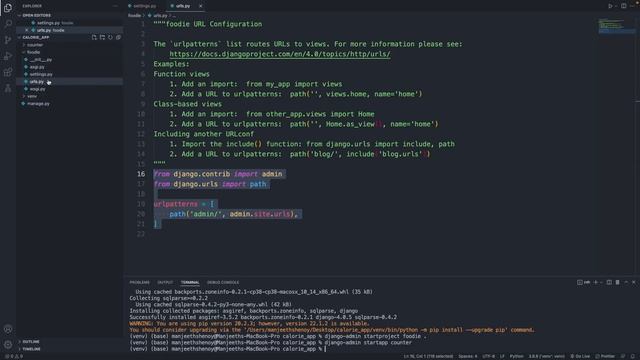Screen dimensions: 640x360
Task: Click the cursor position Ln, Col status item
Action: (428, 356)
